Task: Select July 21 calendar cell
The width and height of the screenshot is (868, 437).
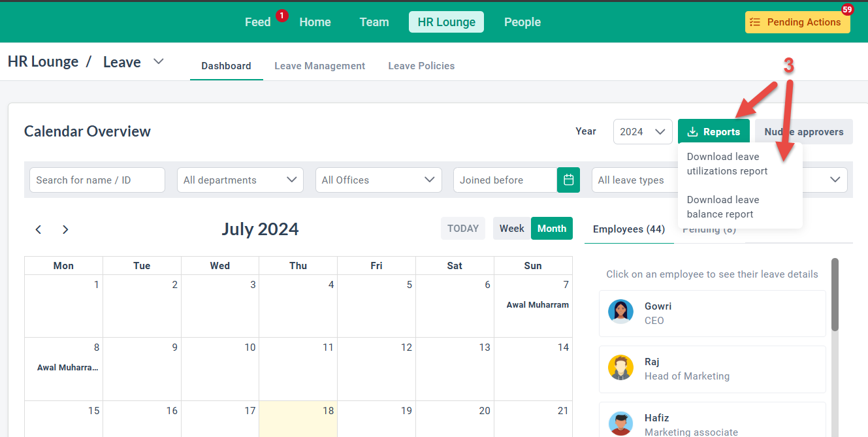Action: [x=533, y=419]
